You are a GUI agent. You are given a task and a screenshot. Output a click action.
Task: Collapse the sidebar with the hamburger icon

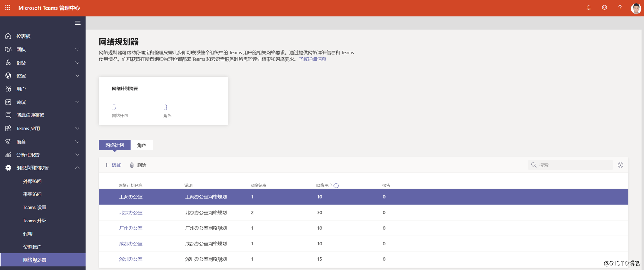pos(78,23)
